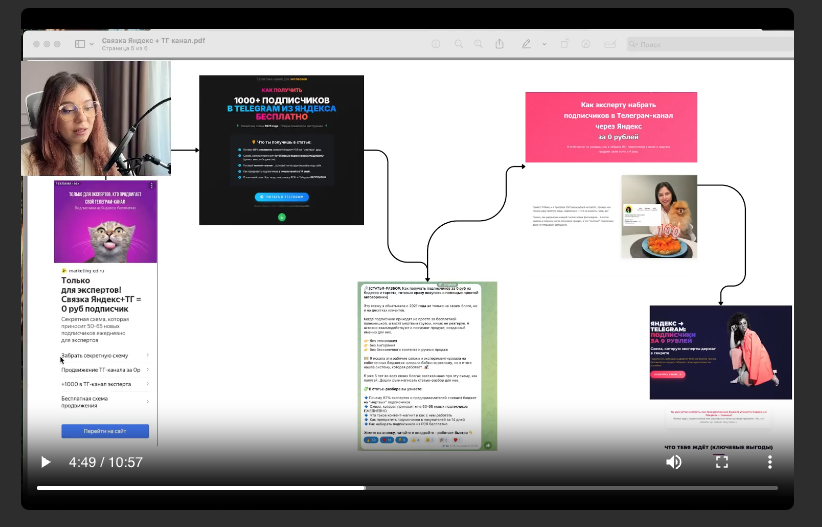Play the video
The height and width of the screenshot is (527, 822).
click(46, 462)
